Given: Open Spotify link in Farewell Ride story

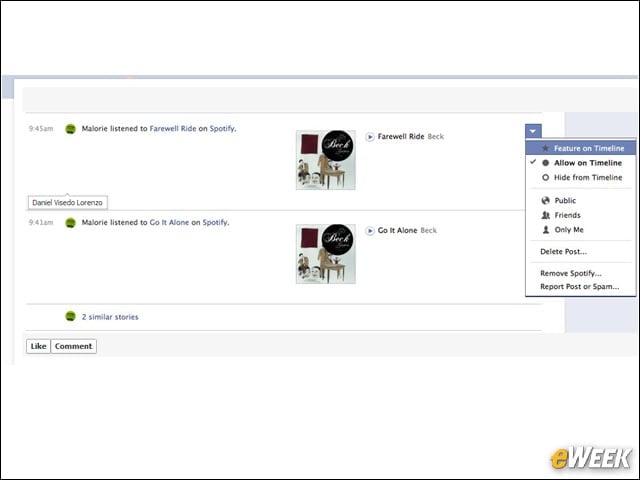Looking at the screenshot, I should (222, 129).
